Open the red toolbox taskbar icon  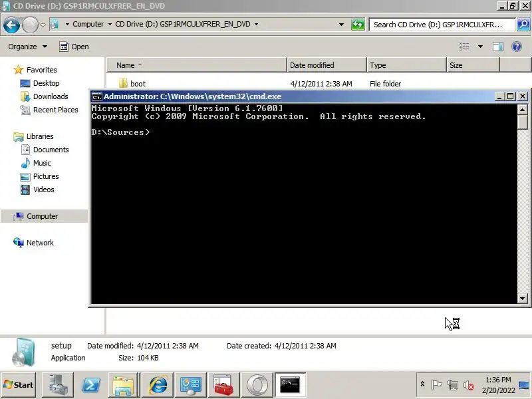[x=223, y=385]
